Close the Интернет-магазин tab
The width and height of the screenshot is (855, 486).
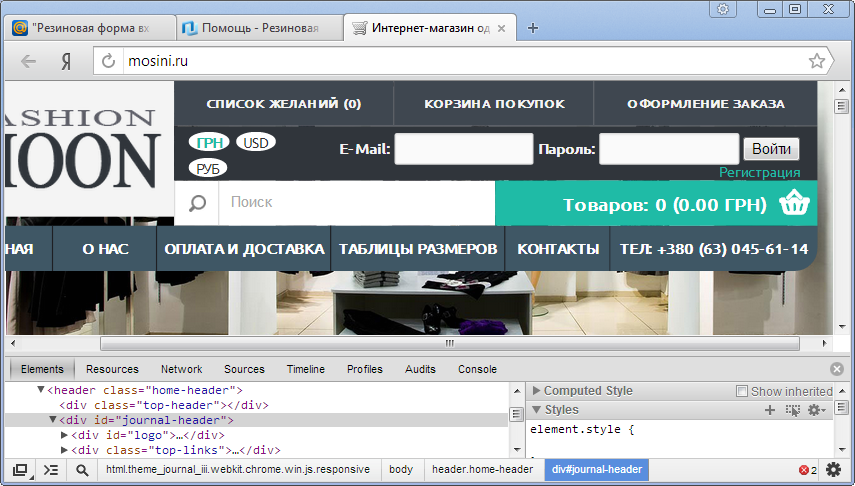click(x=502, y=28)
